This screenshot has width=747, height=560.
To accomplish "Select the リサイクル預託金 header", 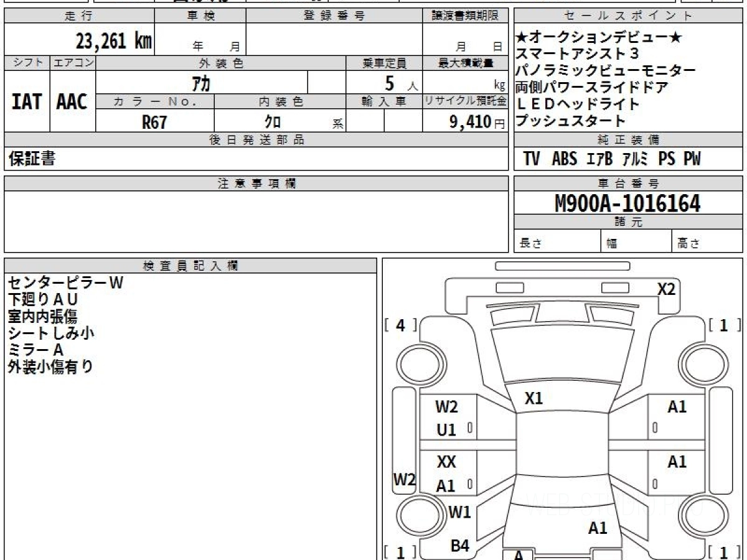I will click(466, 102).
